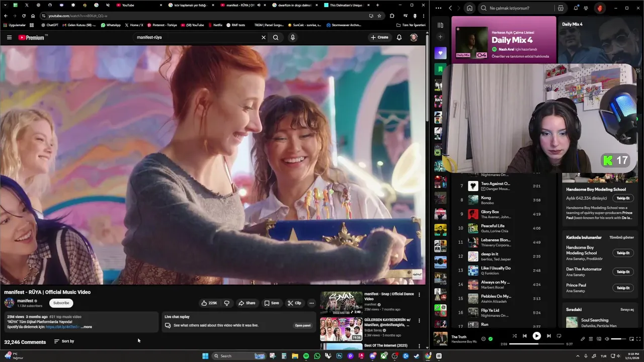The height and width of the screenshot is (362, 644).
Task: Open the Netflix bookmark
Action: [x=215, y=25]
